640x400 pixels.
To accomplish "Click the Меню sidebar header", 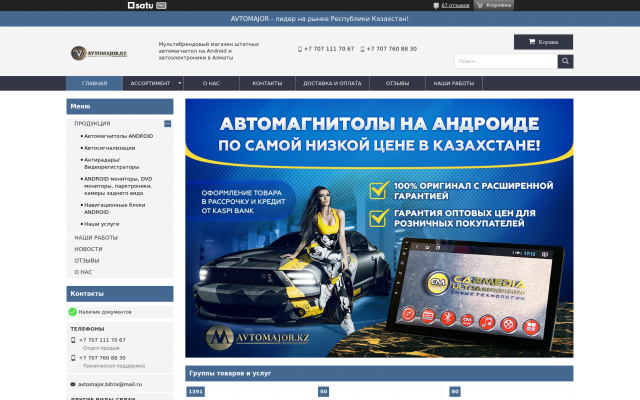I will click(x=120, y=107).
